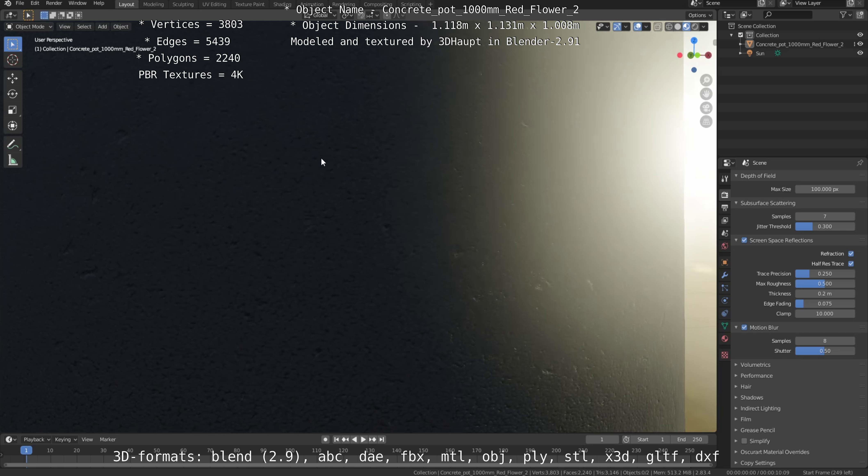Disable Screen Space Reflections checkbox

click(x=744, y=240)
